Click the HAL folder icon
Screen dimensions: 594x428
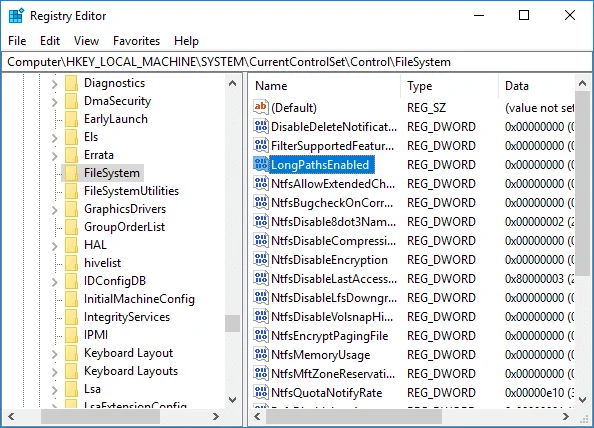point(71,245)
